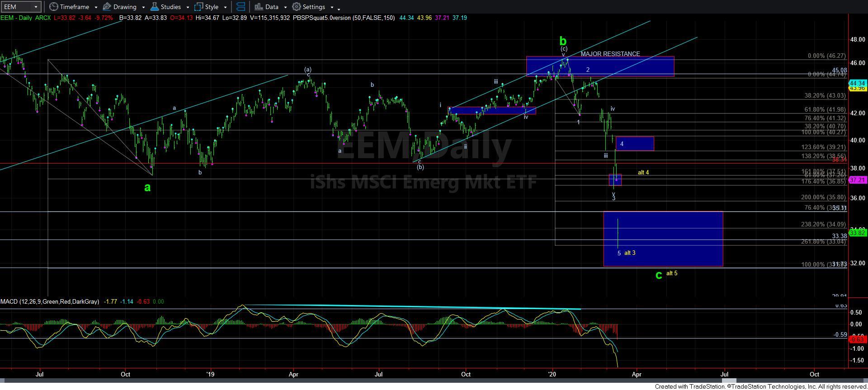The height and width of the screenshot is (390, 868).
Task: Expand the Settings dropdown arrow
Action: [332, 7]
